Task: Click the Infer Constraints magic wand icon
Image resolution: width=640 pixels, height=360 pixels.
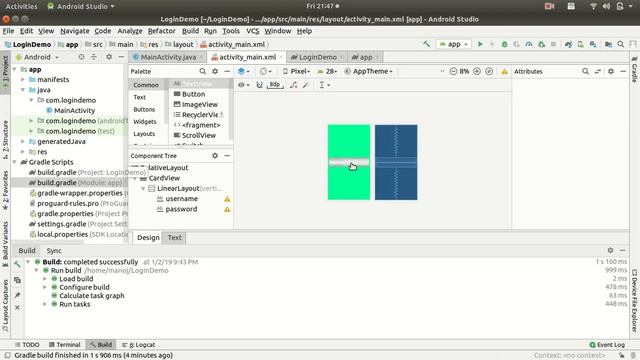Action: tap(306, 85)
